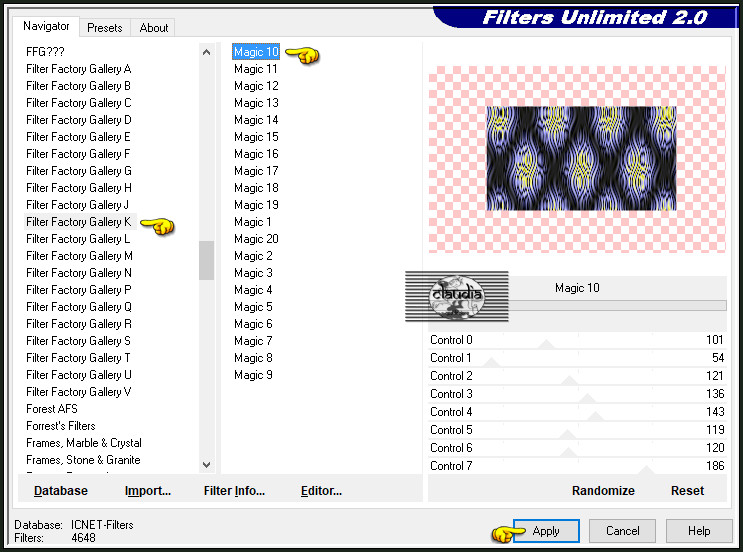Select Filter Factory Gallery C

tap(79, 103)
